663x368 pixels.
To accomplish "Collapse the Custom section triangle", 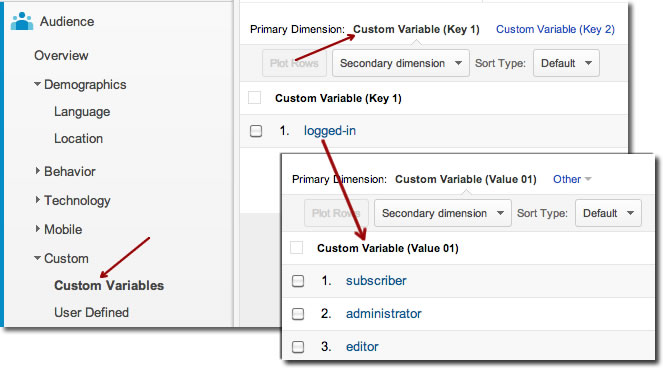I will click(37, 258).
